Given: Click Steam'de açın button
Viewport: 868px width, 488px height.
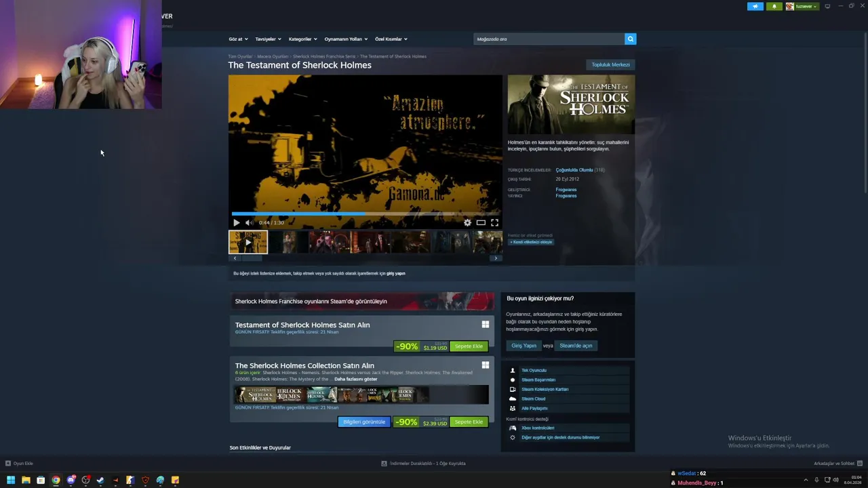Looking at the screenshot, I should 576,346.
